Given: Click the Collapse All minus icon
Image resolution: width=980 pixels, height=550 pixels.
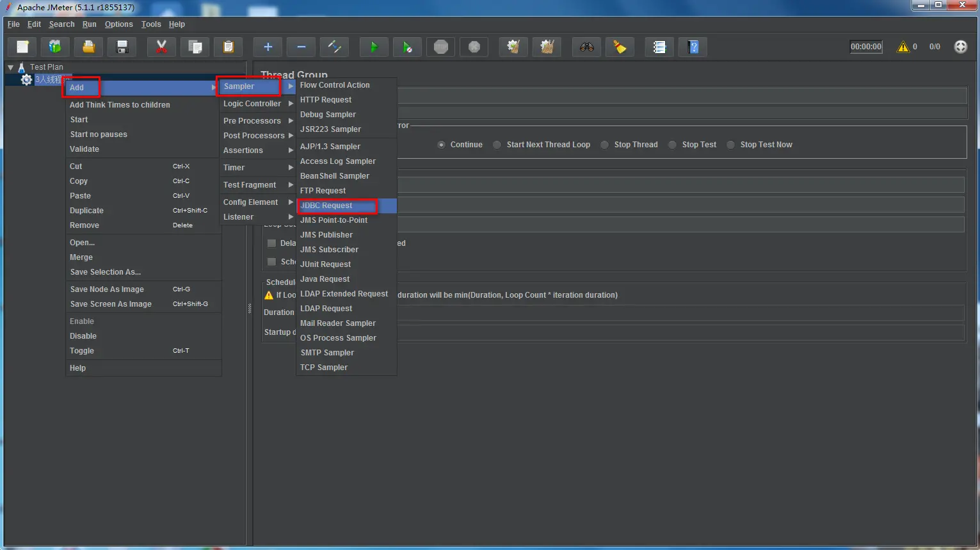Looking at the screenshot, I should coord(301,47).
